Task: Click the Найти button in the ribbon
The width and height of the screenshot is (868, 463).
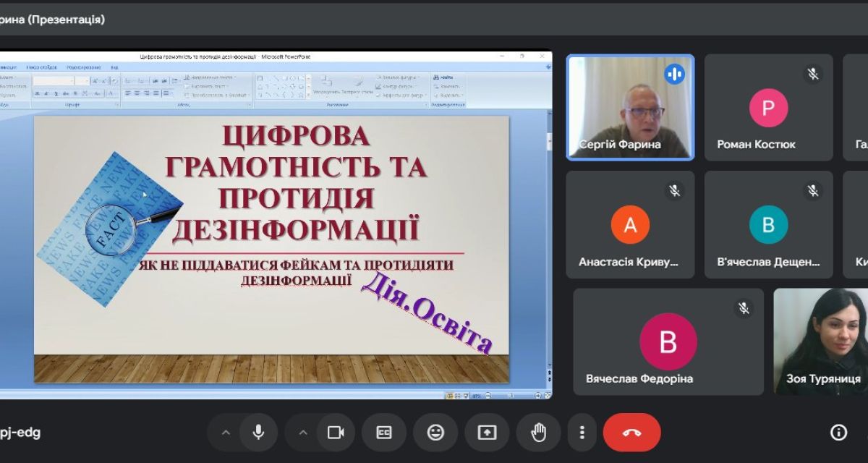Action: coord(444,77)
